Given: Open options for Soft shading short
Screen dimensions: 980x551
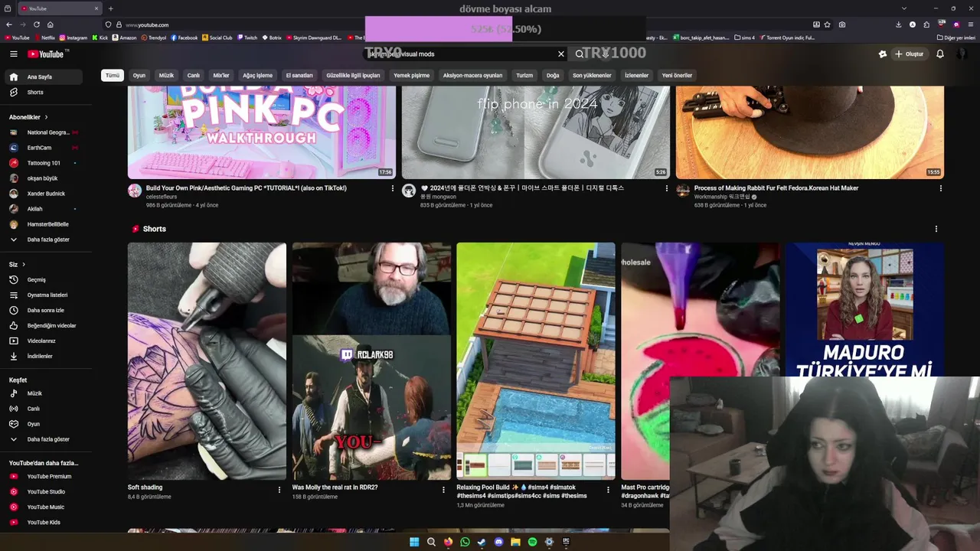Looking at the screenshot, I should 279,490.
